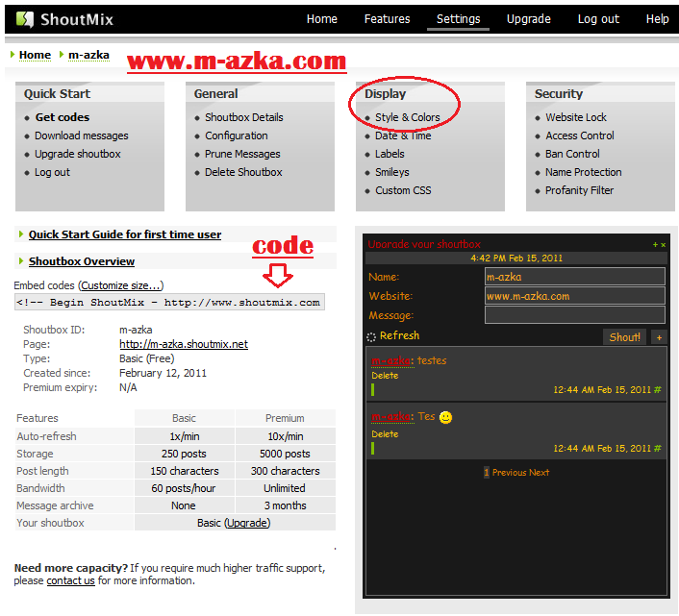Image resolution: width=679 pixels, height=616 pixels.
Task: Open Home in the top navigation
Action: [x=322, y=19]
